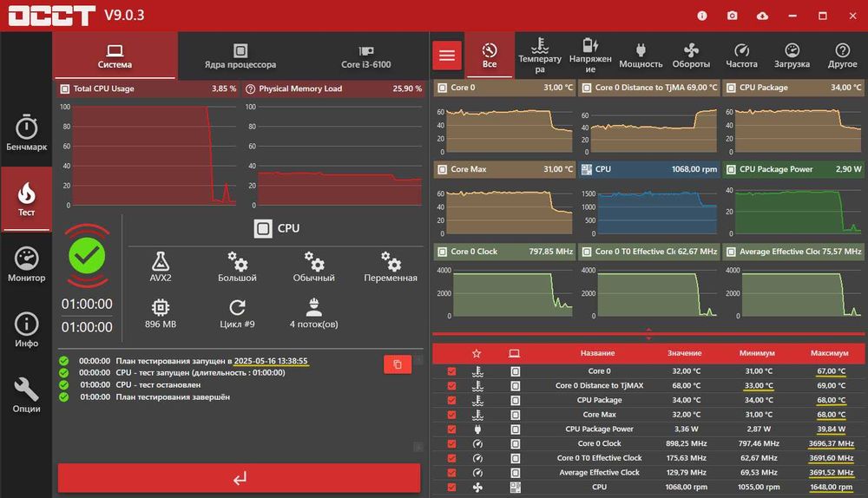Image resolution: width=868 pixels, height=498 pixels.
Task: Toggle the Core 0 Clock graph header
Action: click(x=505, y=252)
